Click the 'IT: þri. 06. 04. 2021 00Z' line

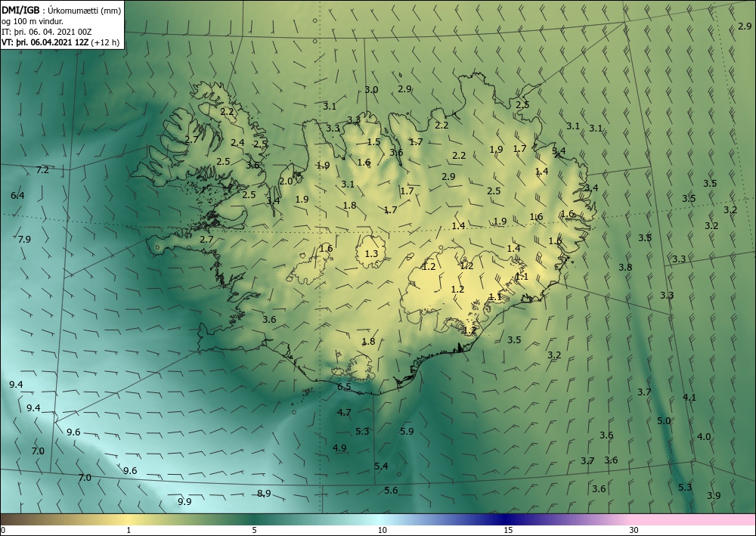[x=47, y=32]
